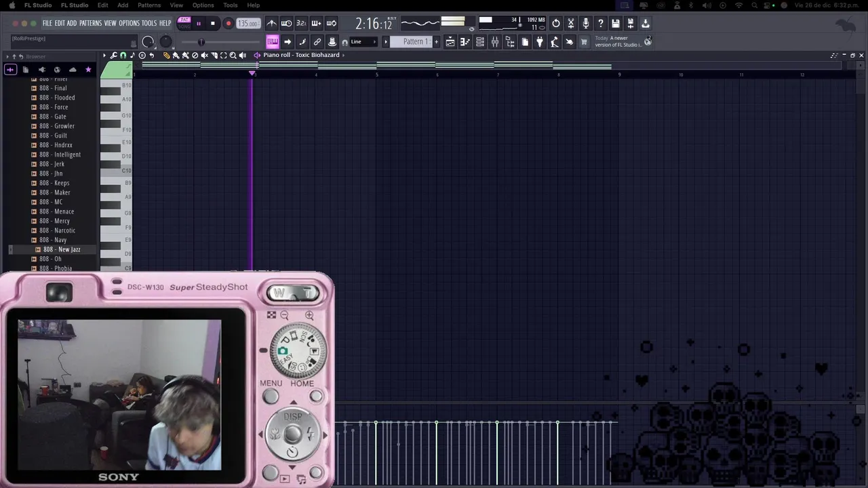868x488 pixels.
Task: Click the 135.000 tempo field
Action: click(x=248, y=24)
